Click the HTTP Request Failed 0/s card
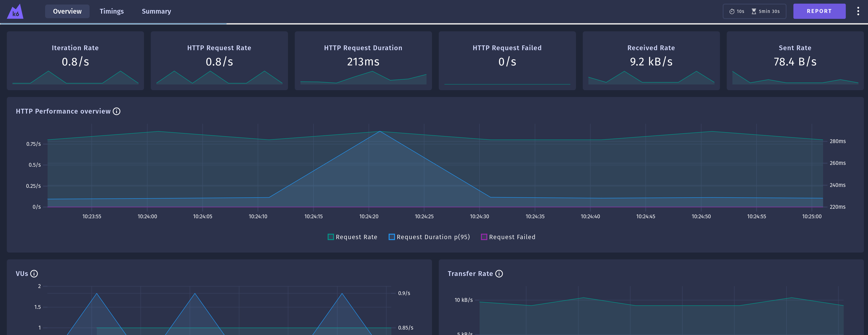 click(507, 61)
